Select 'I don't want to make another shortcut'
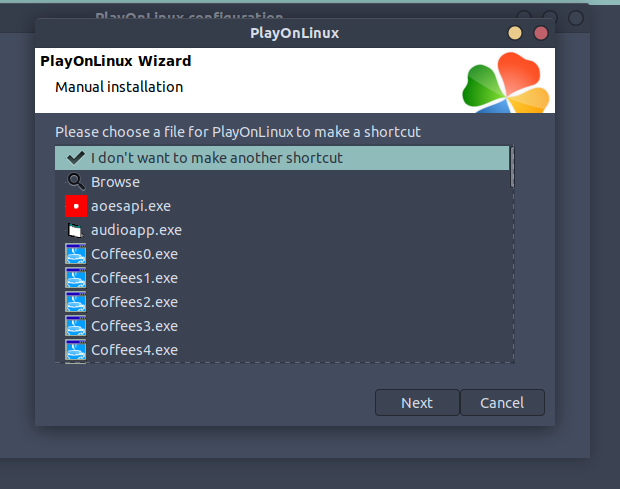The width and height of the screenshot is (620, 489). [x=282, y=158]
